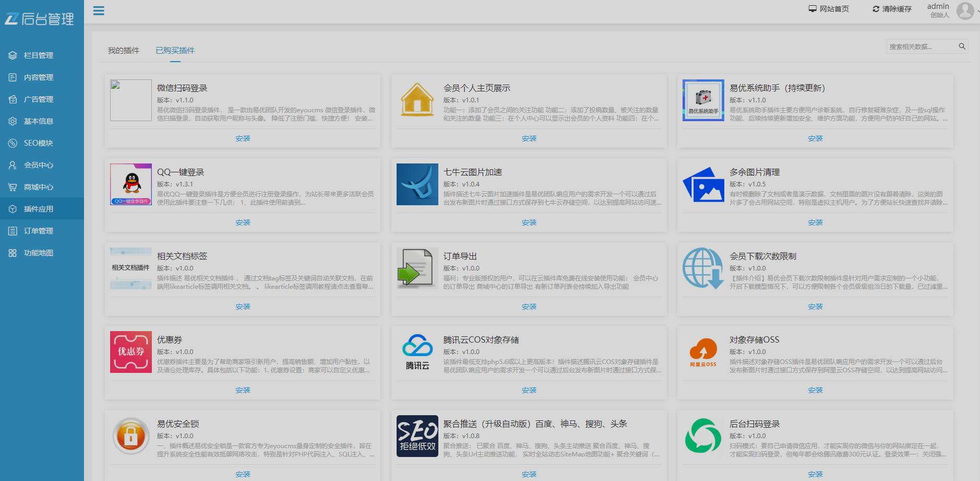
Task: Open the 广告管理 module
Action: point(38,99)
